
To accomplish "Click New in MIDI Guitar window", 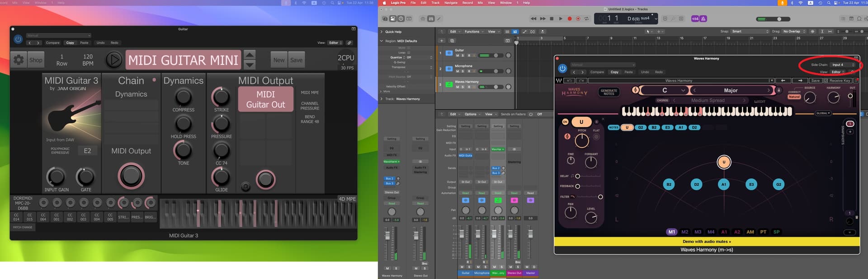I will click(x=279, y=60).
